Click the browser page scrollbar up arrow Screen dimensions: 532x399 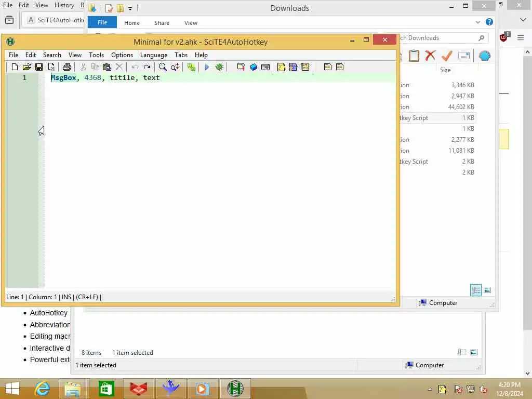coord(527,52)
